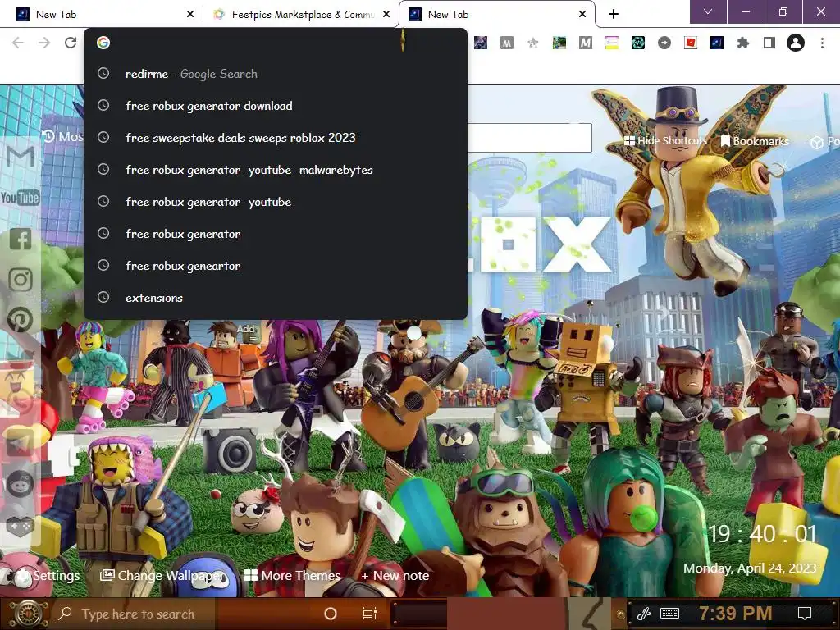
Task: Select the misspelled 'free robux geneartor' suggestion
Action: point(276,266)
